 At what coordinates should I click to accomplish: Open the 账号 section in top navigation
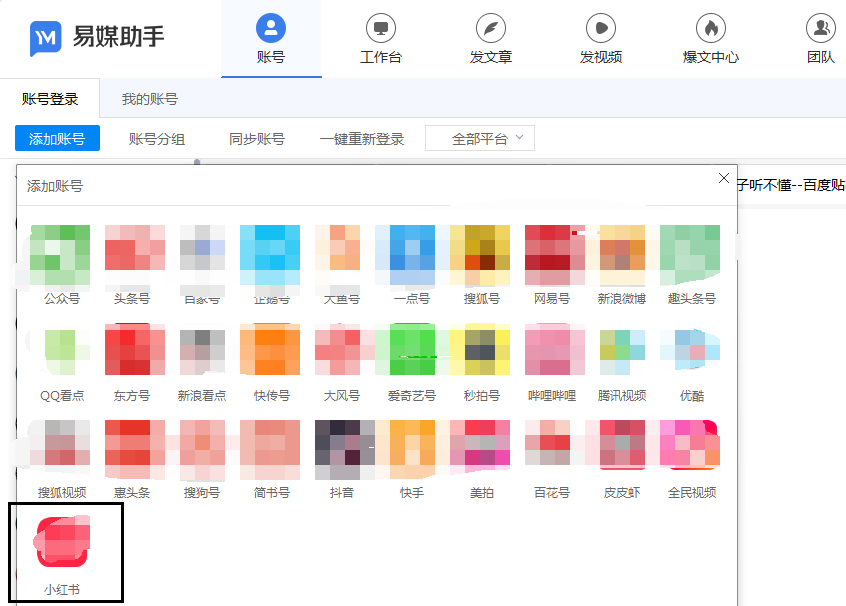(271, 39)
